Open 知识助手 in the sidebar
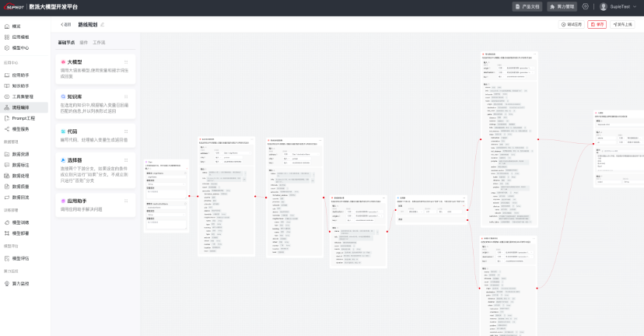This screenshot has width=644, height=336. [20, 86]
